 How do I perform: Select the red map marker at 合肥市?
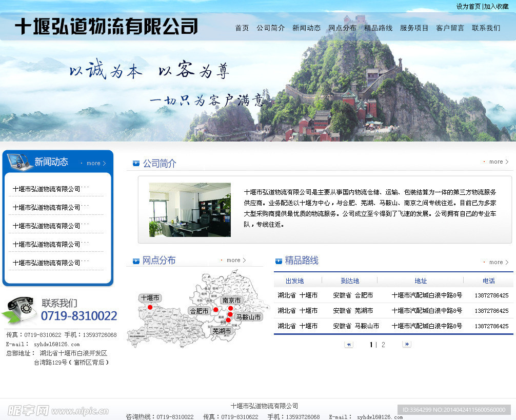(216, 309)
